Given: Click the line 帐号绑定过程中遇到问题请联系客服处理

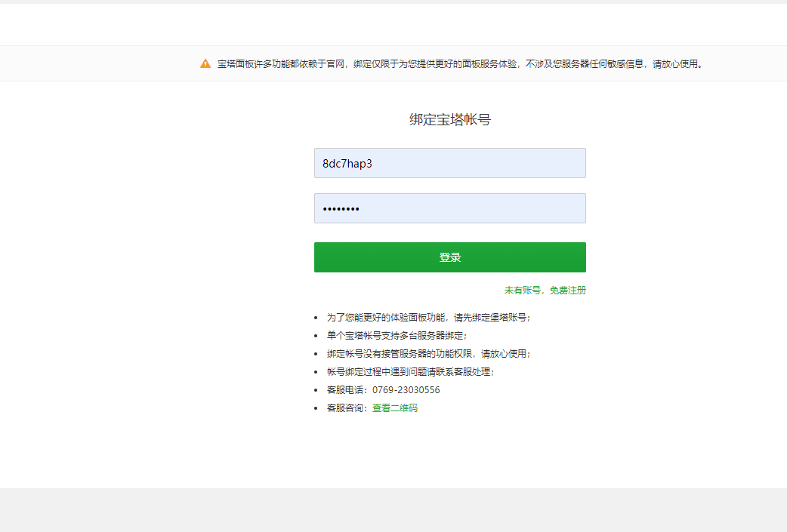Looking at the screenshot, I should click(411, 371).
